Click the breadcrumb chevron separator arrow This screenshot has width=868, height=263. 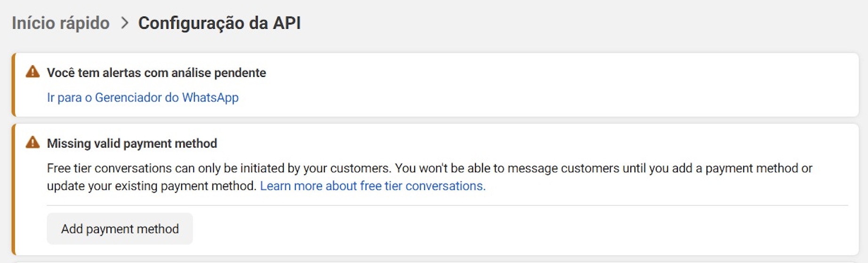coord(124,23)
